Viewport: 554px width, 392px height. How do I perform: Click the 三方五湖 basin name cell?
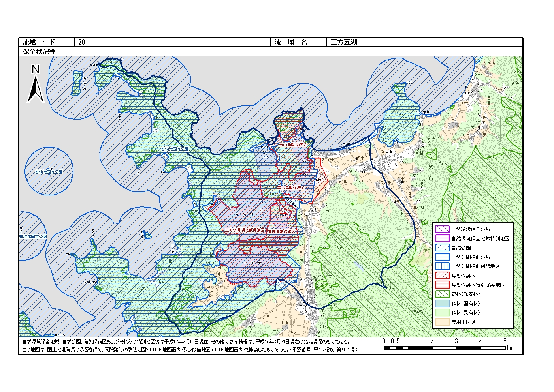point(425,42)
